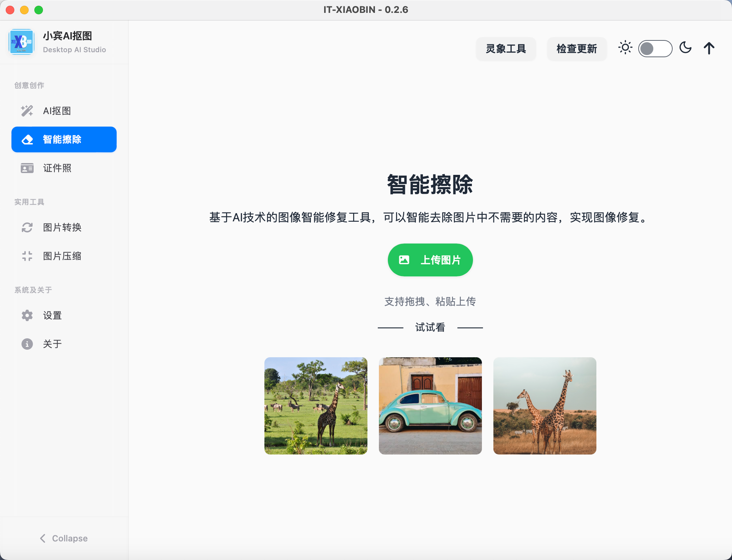The image size is (732, 560).
Task: Click the sun light-mode icon
Action: (625, 48)
